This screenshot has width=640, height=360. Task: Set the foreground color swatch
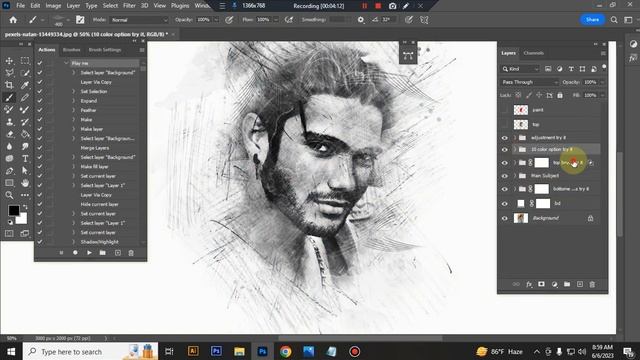click(13, 210)
